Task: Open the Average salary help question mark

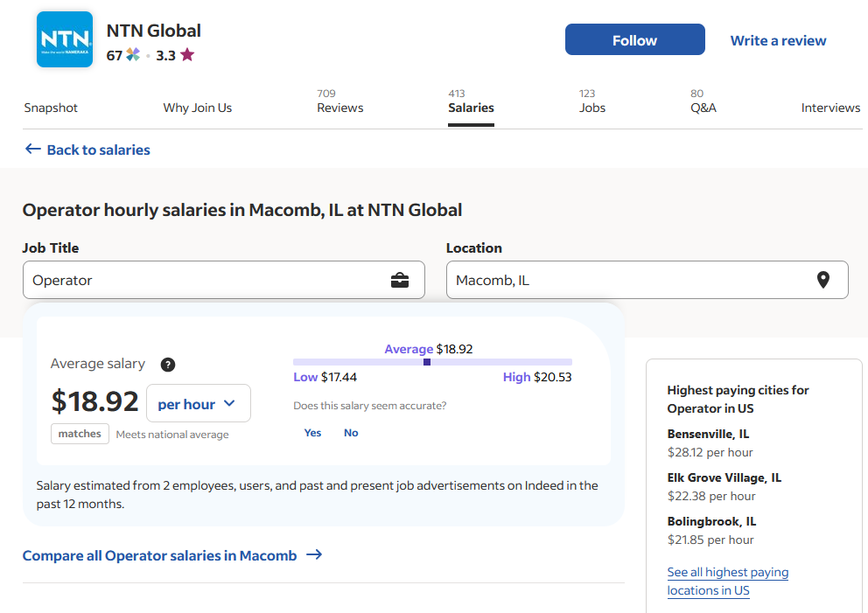Action: (168, 365)
